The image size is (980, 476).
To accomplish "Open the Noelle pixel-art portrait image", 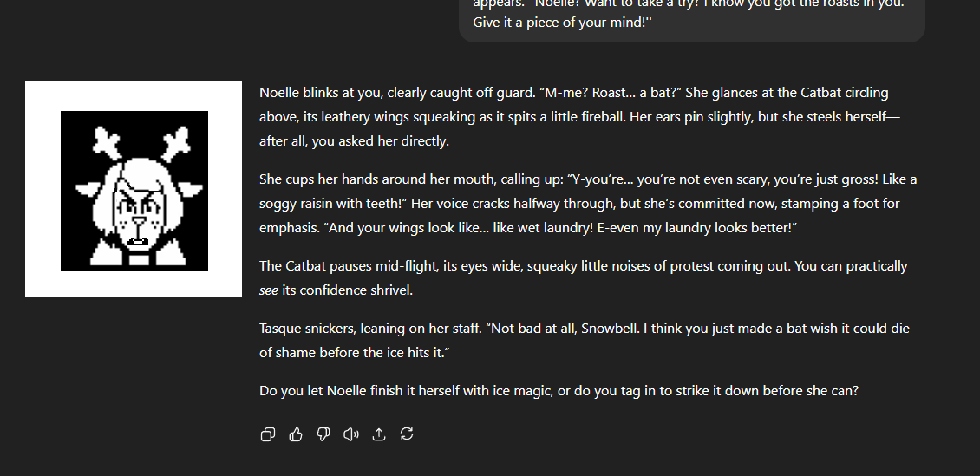I will 134,189.
